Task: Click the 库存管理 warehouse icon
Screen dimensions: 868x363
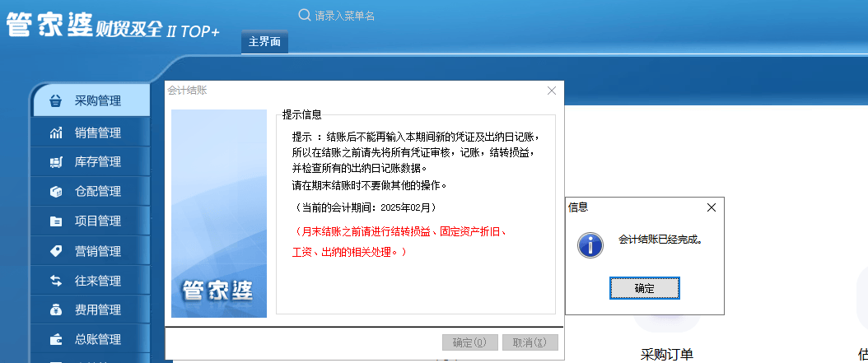Action: 56,162
